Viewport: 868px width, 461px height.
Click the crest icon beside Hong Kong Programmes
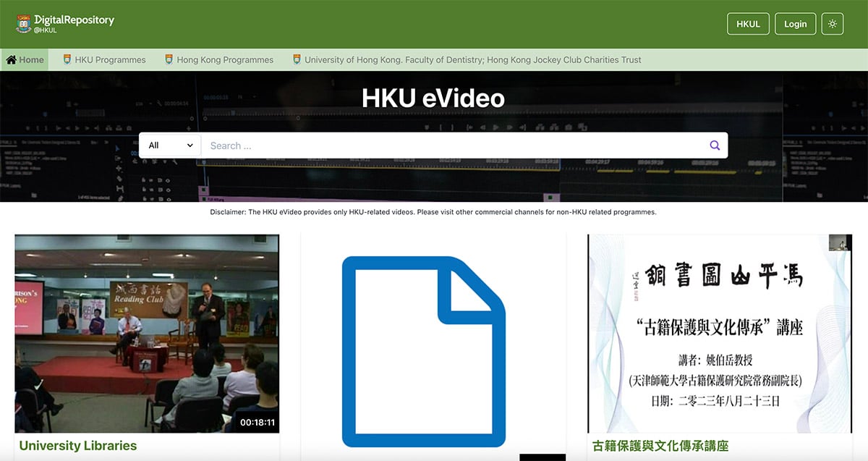coord(169,60)
